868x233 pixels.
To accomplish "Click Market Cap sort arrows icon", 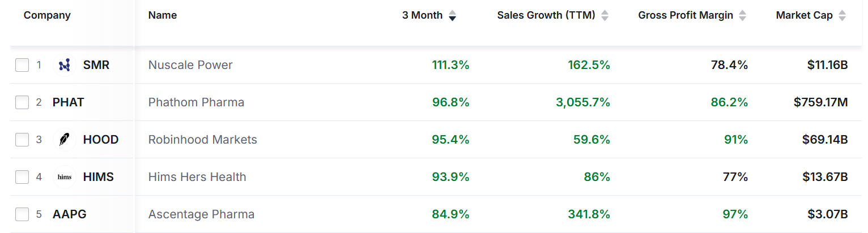I will [x=841, y=16].
